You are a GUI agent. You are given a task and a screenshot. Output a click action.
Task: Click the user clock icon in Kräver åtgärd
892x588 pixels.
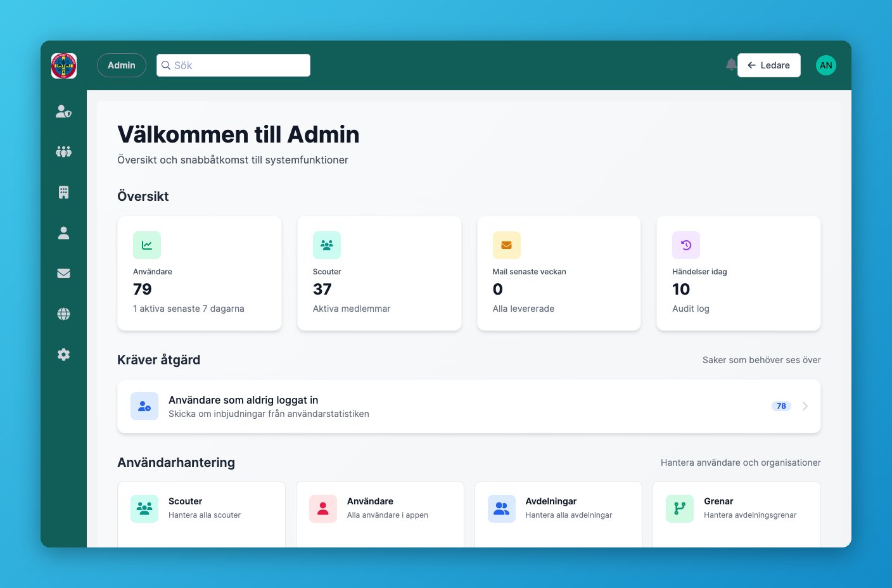click(144, 406)
